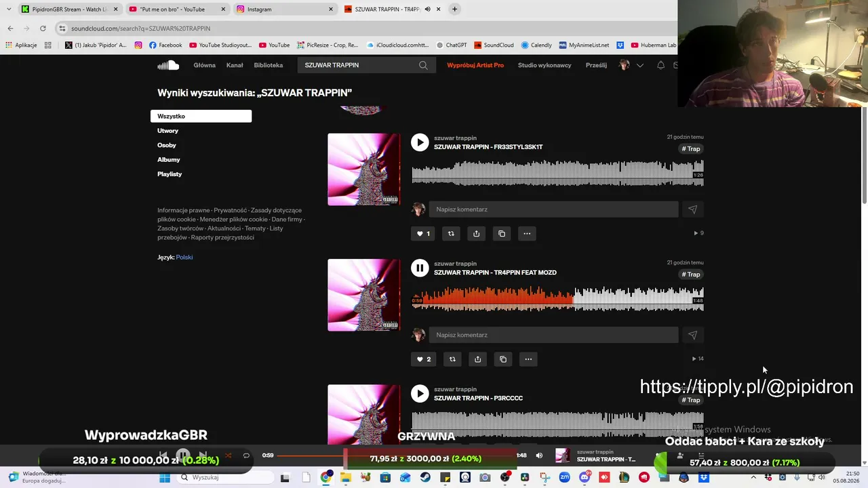Screen dimensions: 868x488
Task: Open the SZUWAR TRAPPIN - P3RCCCC title link
Action: tap(478, 399)
